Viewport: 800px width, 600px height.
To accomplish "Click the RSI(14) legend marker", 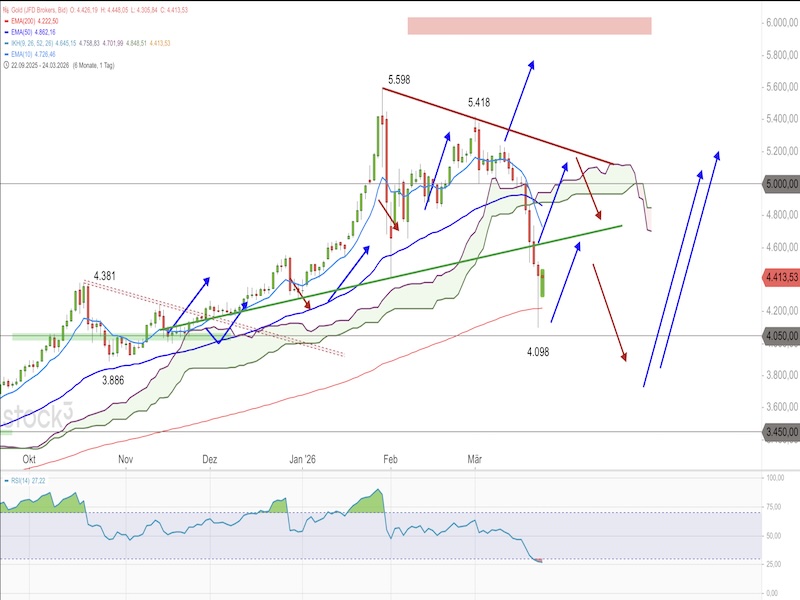I will click(x=7, y=481).
